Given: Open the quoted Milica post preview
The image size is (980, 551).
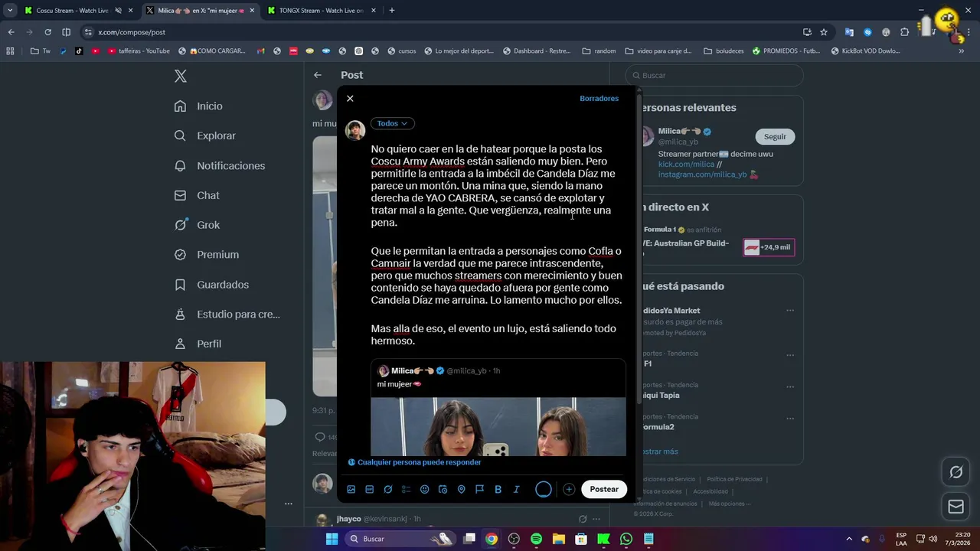Looking at the screenshot, I should (498, 408).
